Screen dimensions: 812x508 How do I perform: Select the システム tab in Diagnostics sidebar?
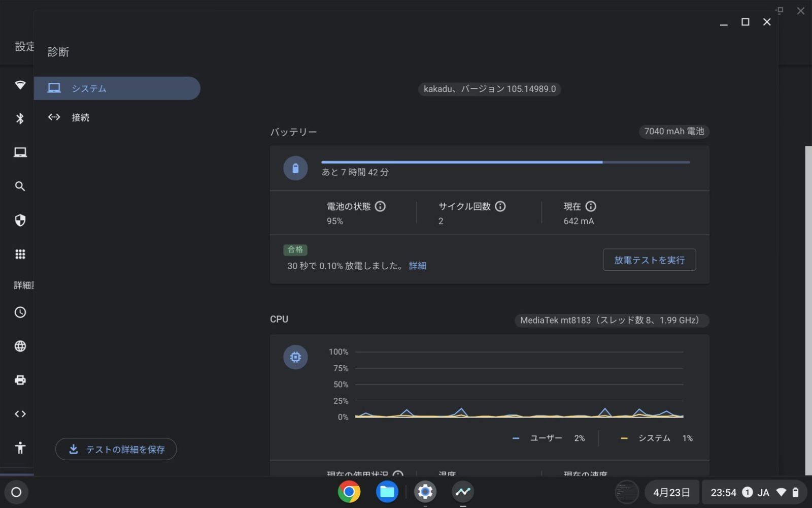click(117, 88)
